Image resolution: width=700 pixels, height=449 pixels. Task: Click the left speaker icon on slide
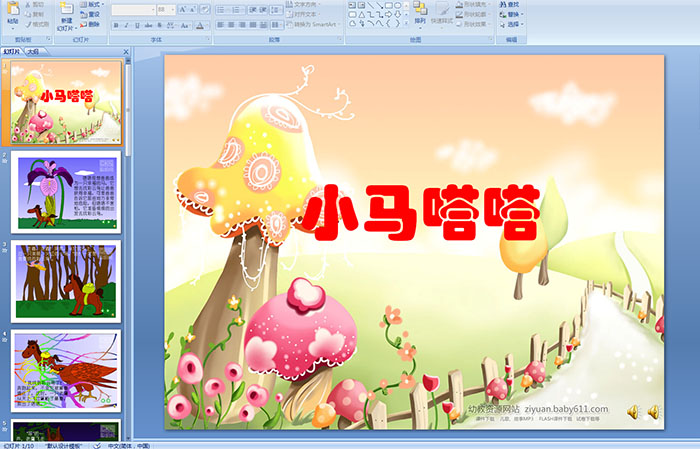pyautogui.click(x=633, y=412)
